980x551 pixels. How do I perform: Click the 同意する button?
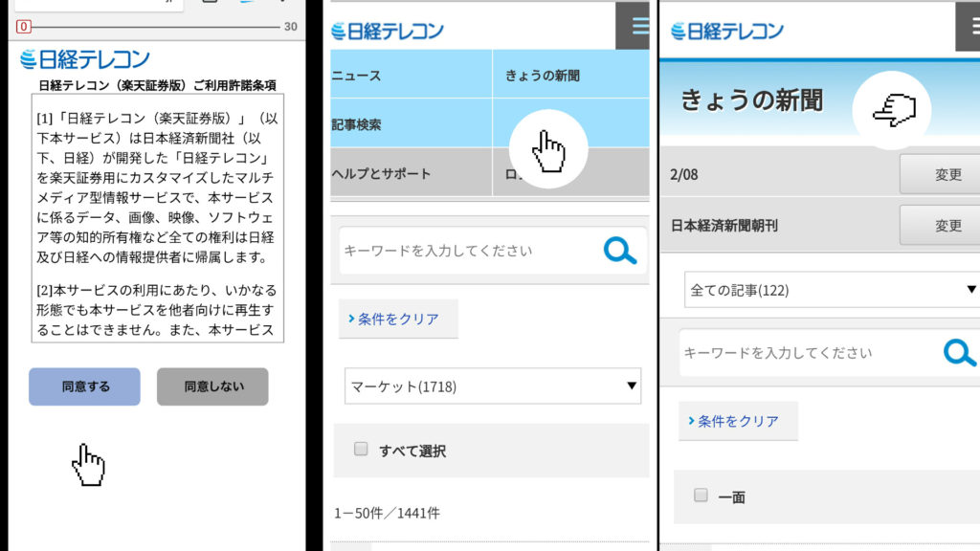coord(84,386)
